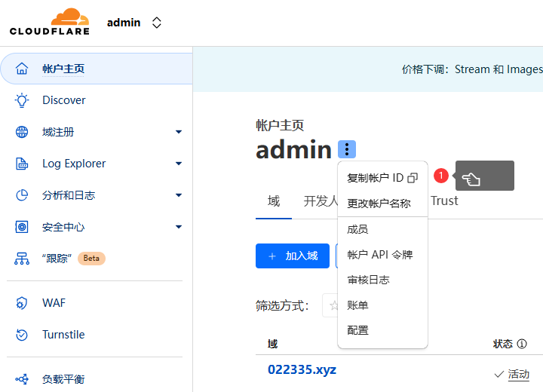Viewport: 543px width, 392px height.
Task: Click the Turnstile icon in sidebar
Action: tap(22, 335)
